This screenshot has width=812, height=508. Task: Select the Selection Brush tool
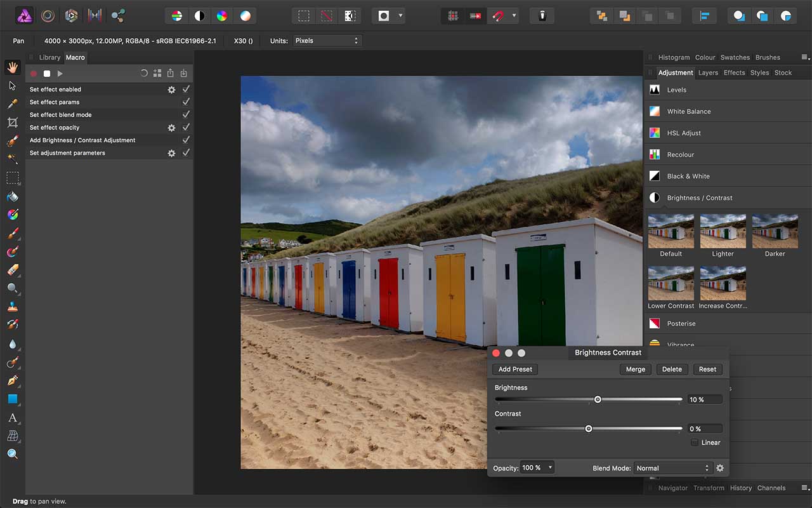12,140
